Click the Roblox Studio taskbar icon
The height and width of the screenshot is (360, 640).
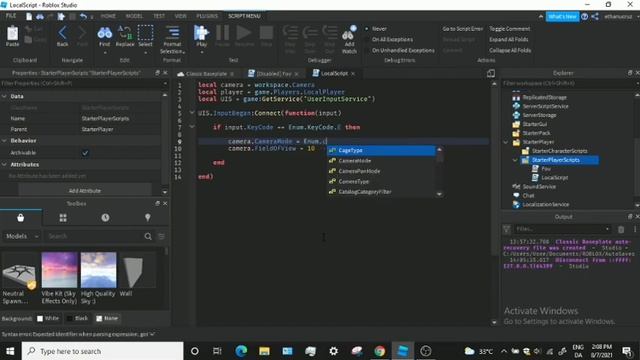coord(402,351)
